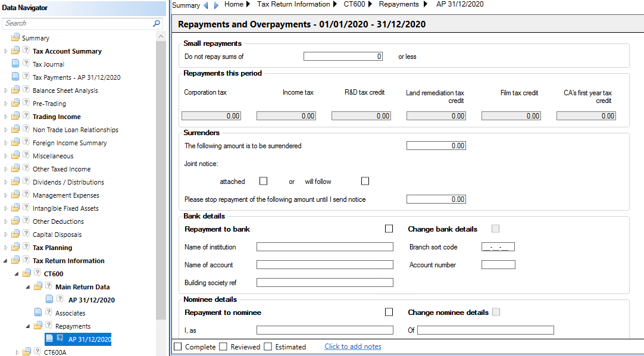The height and width of the screenshot is (356, 644).
Task: Click the Tax Return Information open folder icon
Action: 15,261
